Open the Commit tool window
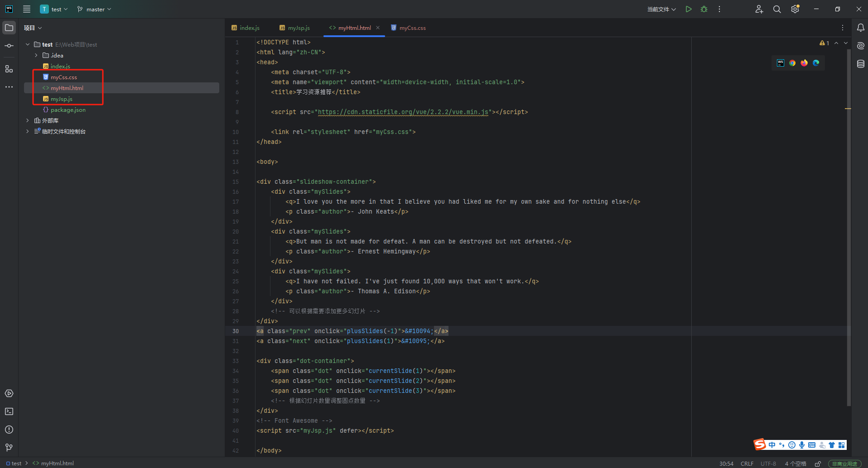 [x=9, y=46]
